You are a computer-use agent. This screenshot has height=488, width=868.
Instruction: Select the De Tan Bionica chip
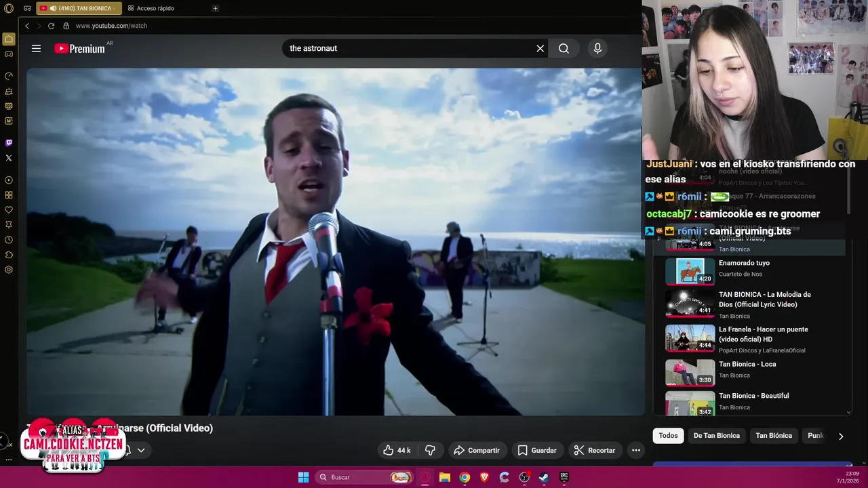point(716,436)
